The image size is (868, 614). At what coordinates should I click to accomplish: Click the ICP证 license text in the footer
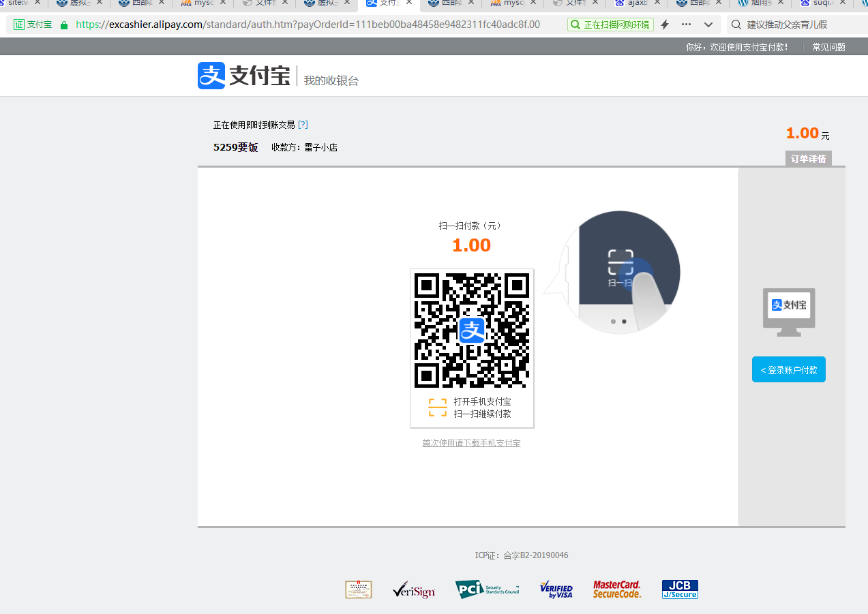coord(522,555)
